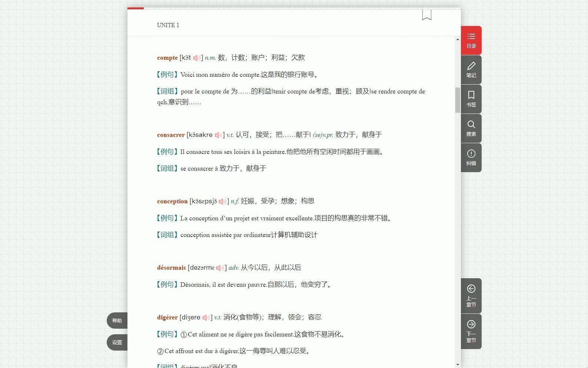Click the scrollbar down arrow
The height and width of the screenshot is (368, 588).
click(x=458, y=365)
